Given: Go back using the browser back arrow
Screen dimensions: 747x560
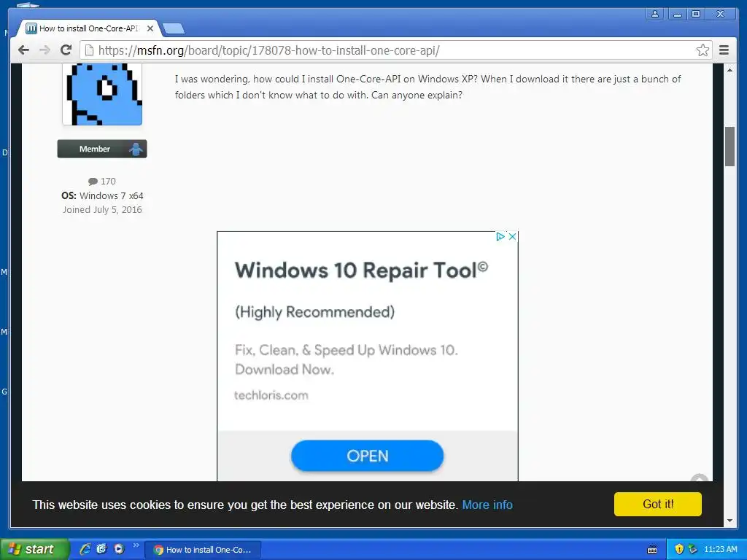Looking at the screenshot, I should [x=23, y=50].
